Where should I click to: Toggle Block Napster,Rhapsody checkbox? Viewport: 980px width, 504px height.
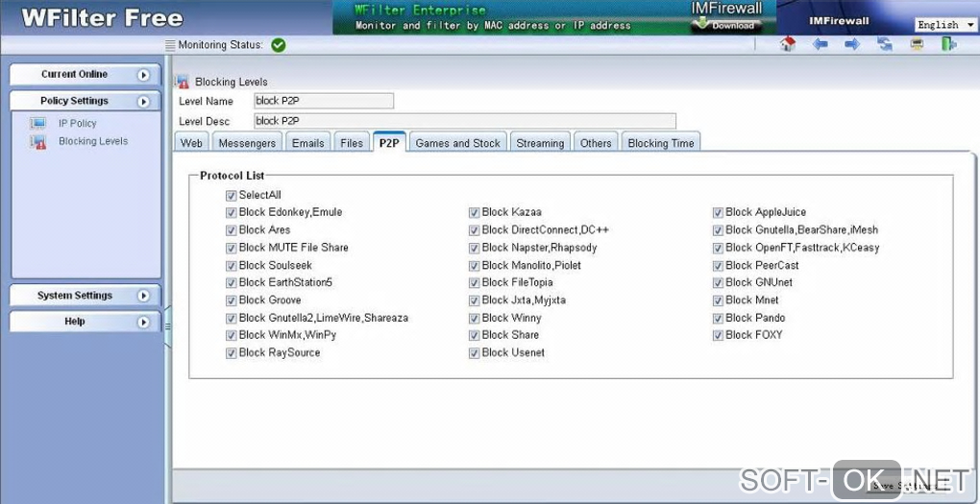[x=475, y=248]
